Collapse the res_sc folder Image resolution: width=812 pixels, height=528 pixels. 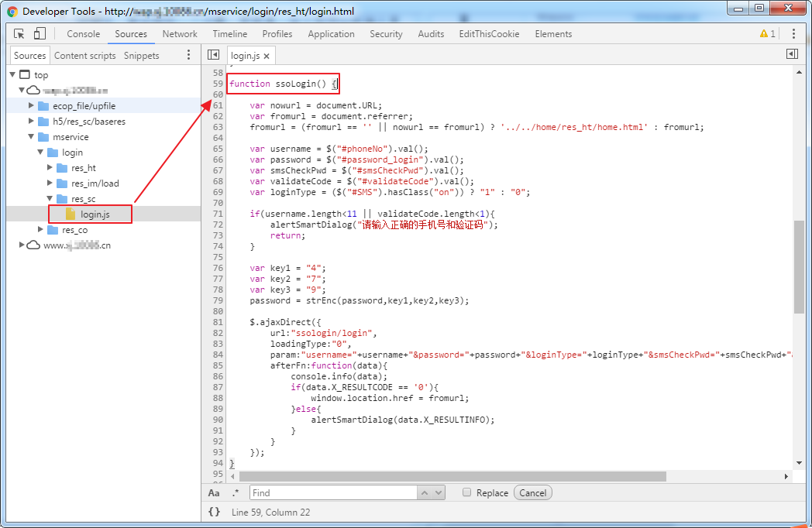click(50, 199)
